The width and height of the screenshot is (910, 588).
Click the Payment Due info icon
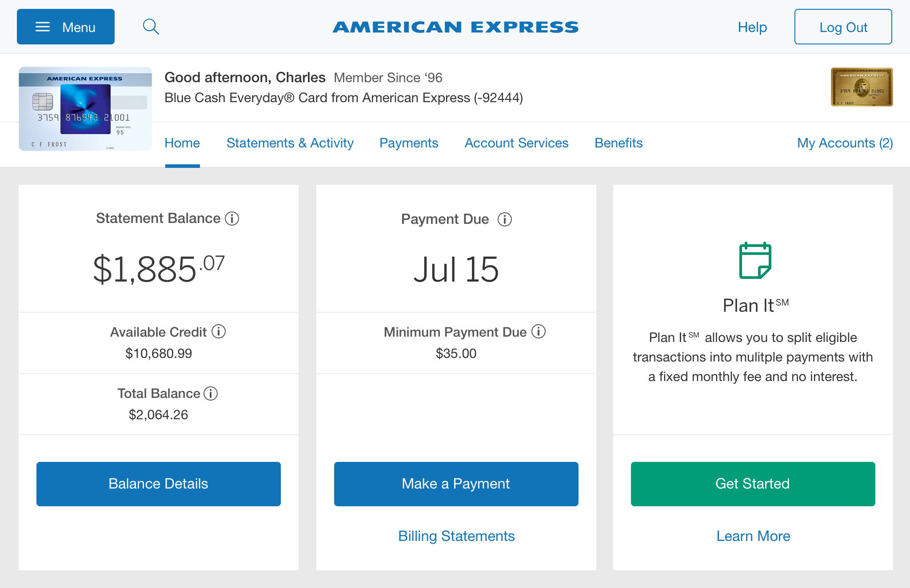(505, 219)
